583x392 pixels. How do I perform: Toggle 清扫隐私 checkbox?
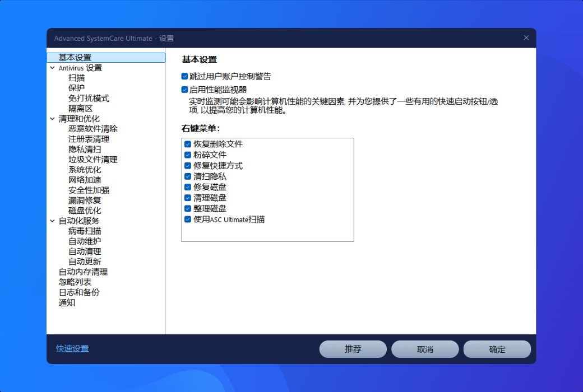[187, 176]
